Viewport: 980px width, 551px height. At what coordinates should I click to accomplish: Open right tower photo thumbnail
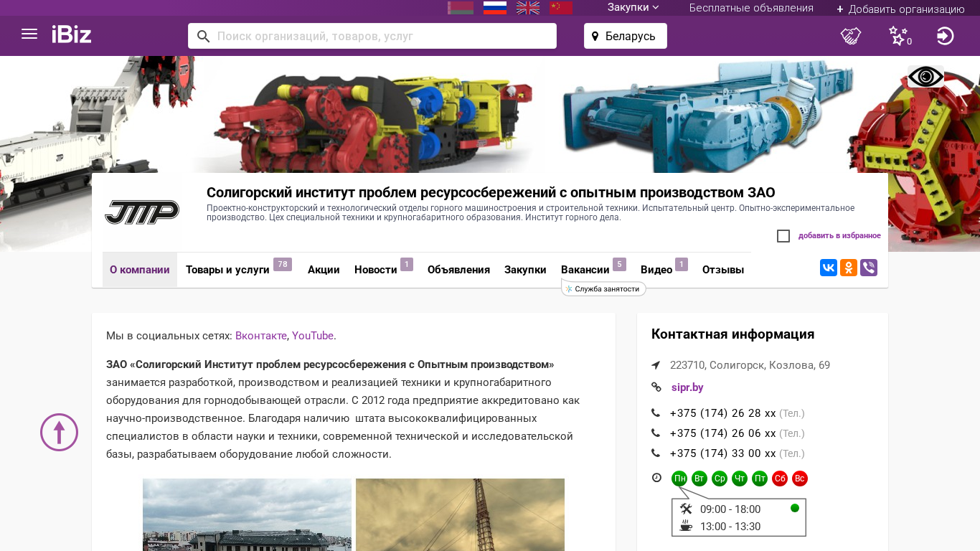click(x=460, y=514)
